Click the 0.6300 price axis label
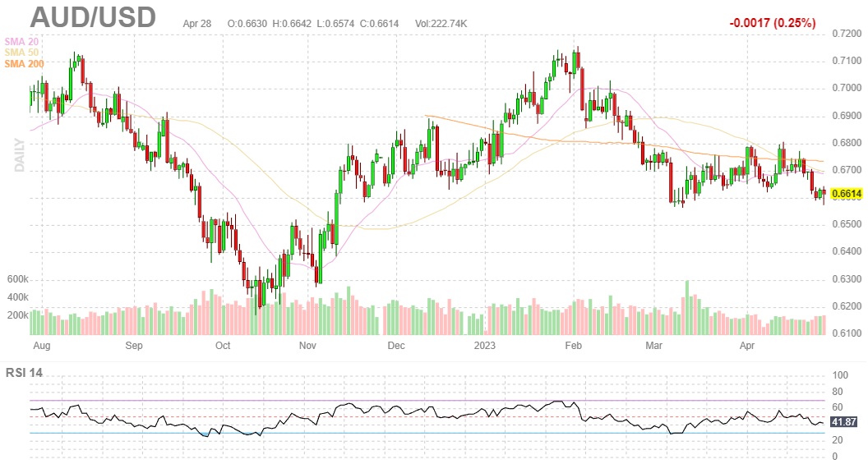Image resolution: width=868 pixels, height=464 pixels. [x=847, y=279]
